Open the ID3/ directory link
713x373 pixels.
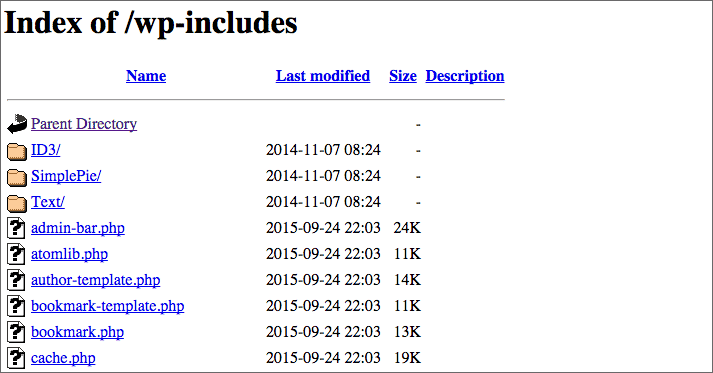45,150
